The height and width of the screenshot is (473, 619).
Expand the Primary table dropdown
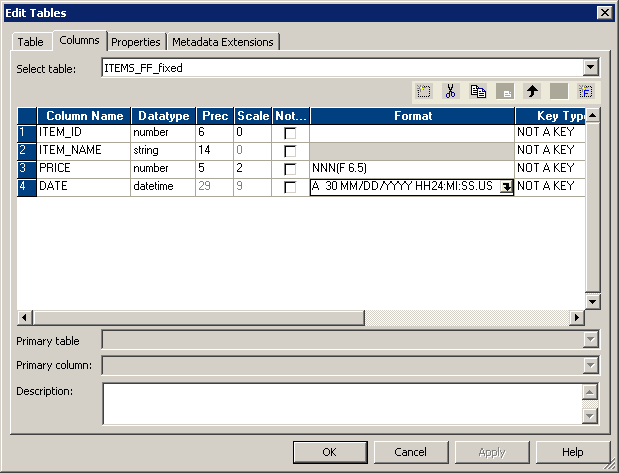click(590, 340)
